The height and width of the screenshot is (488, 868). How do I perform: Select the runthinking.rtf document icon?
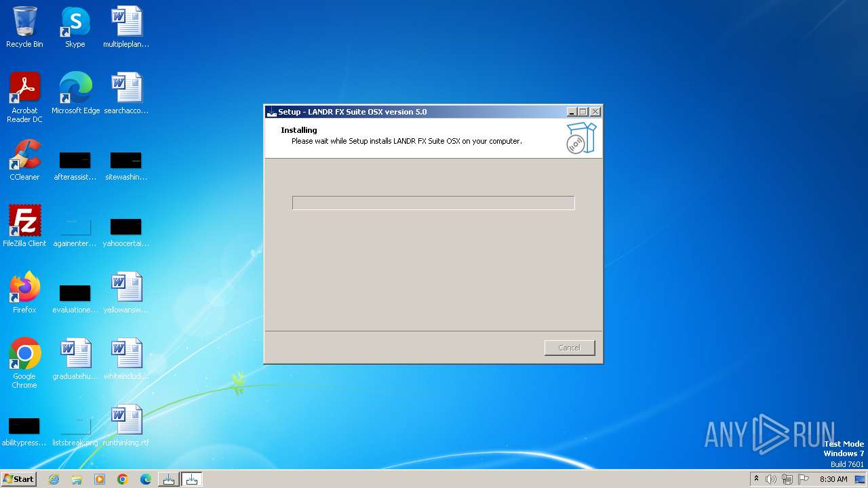[126, 426]
